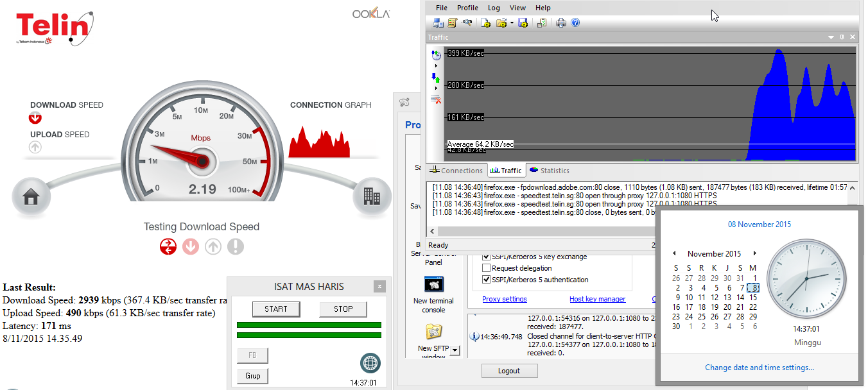Click the analog clock face in calendar popup
The width and height of the screenshot is (868, 390).
coord(808,279)
